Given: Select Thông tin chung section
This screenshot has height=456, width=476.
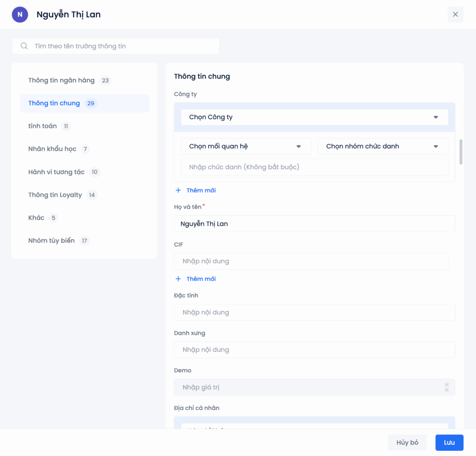Looking at the screenshot, I should [85, 103].
